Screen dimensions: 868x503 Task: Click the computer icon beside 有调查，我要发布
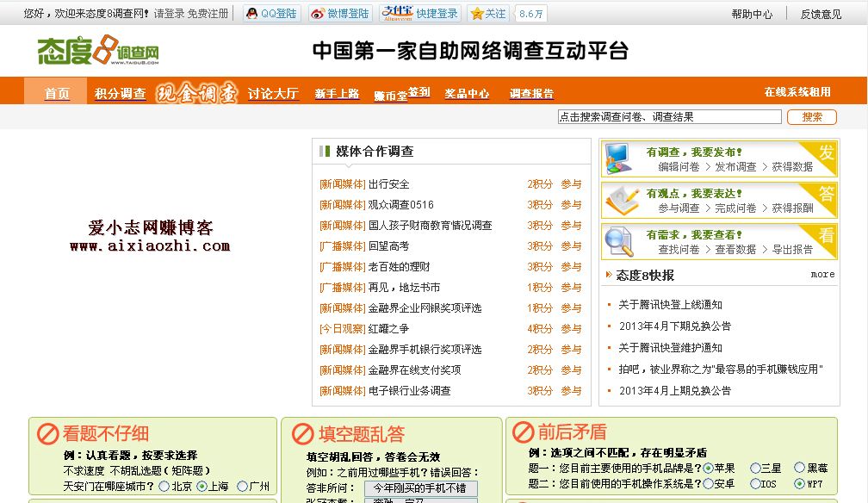coord(619,158)
